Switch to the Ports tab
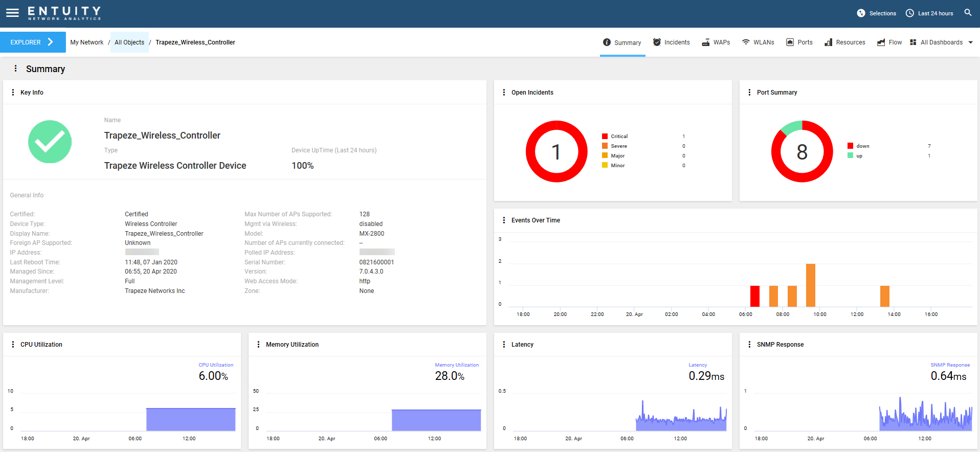This screenshot has width=980, height=452. (x=799, y=42)
